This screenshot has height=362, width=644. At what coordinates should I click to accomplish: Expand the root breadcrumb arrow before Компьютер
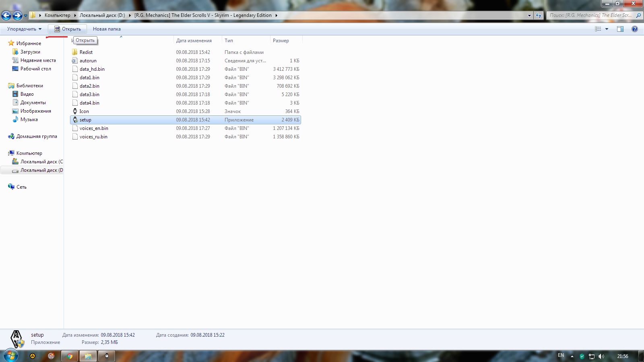40,15
